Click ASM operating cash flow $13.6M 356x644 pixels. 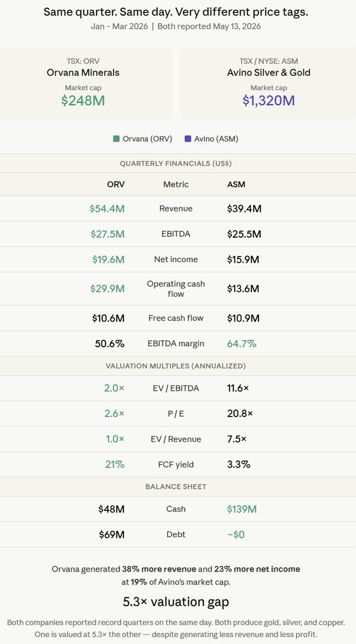(243, 289)
